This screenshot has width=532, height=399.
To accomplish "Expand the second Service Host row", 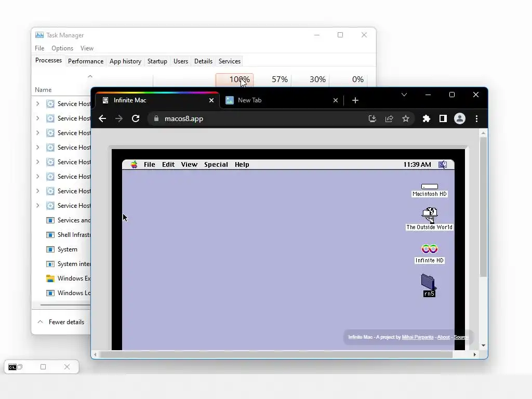I will [37, 118].
